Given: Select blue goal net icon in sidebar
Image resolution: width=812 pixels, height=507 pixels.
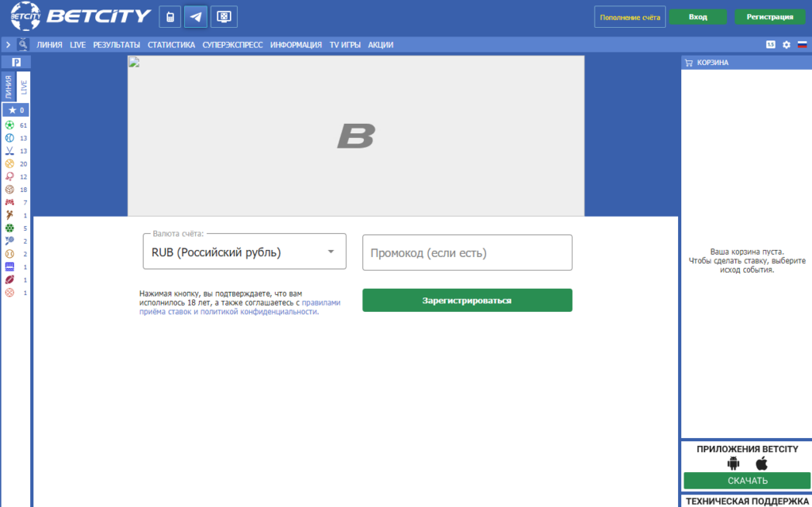Looking at the screenshot, I should click(x=10, y=267).
